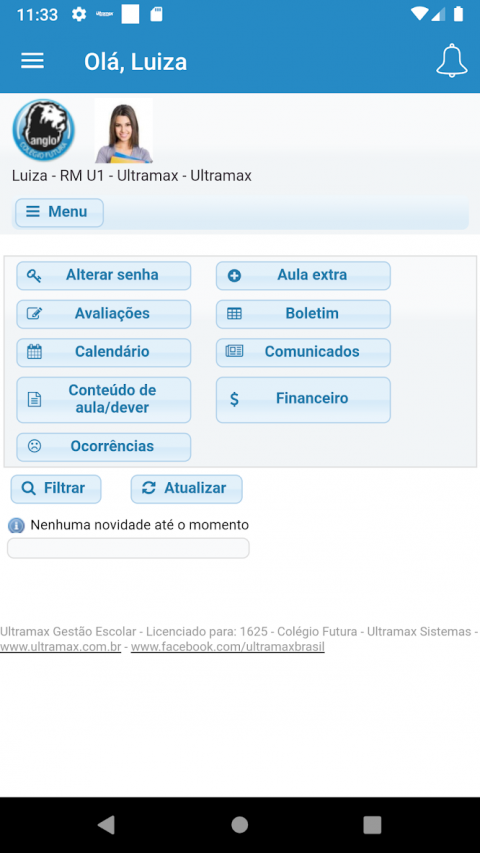Open the facebook.com/ultramaxbrasil link
This screenshot has height=853, width=480.
coord(227,647)
